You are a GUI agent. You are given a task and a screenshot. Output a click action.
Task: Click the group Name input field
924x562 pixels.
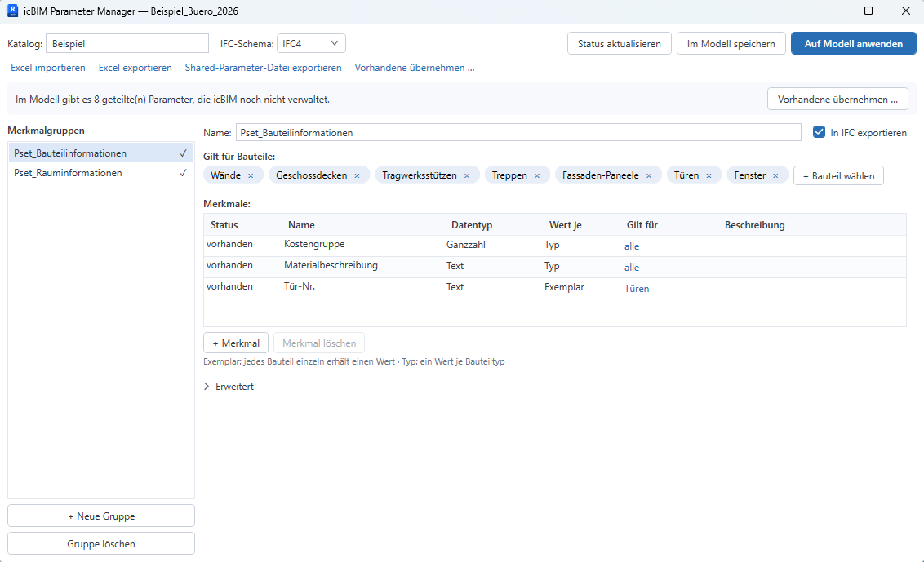[x=518, y=132]
